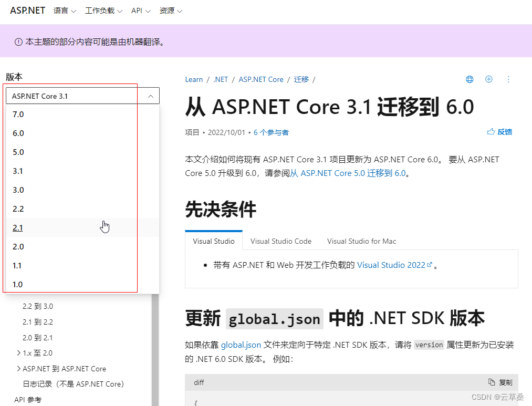The width and height of the screenshot is (532, 406).
Task: Select version 2.0 from the list
Action: pyautogui.click(x=82, y=246)
